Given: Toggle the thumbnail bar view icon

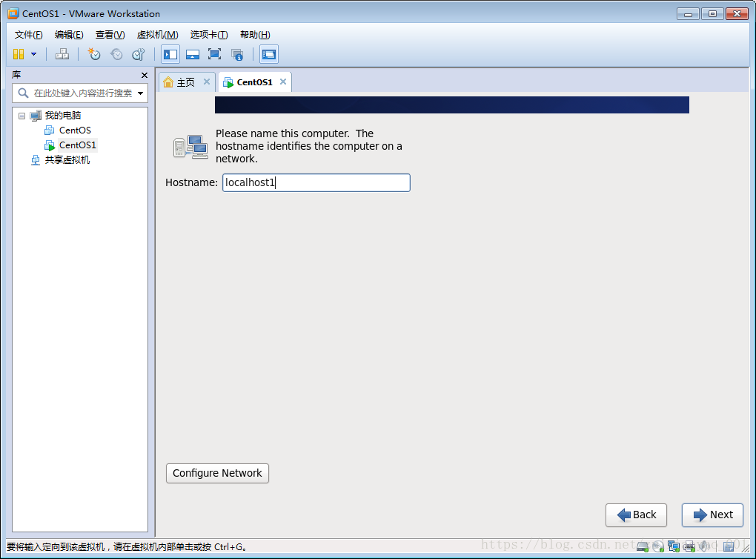Looking at the screenshot, I should (x=193, y=54).
